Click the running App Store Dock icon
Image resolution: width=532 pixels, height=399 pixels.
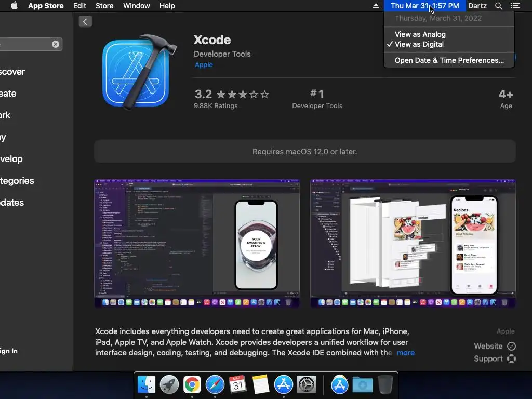[283, 384]
